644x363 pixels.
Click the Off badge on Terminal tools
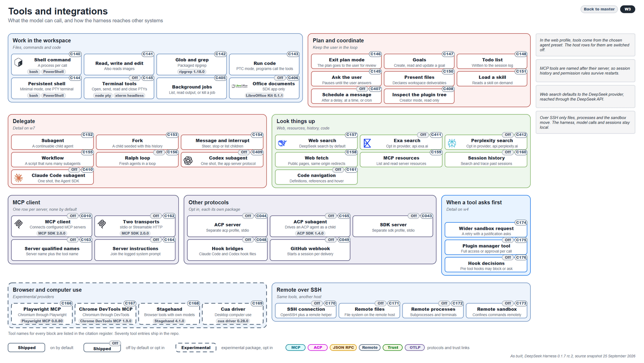pyautogui.click(x=135, y=78)
